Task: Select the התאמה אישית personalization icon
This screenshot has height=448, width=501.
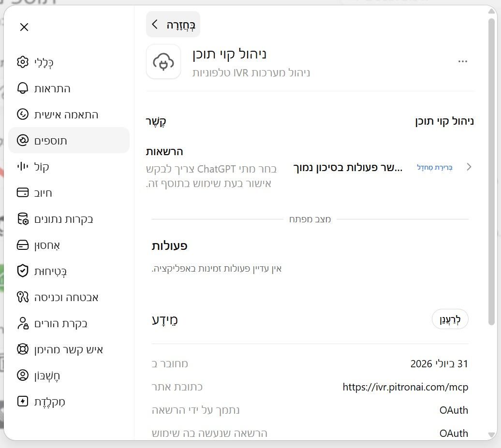Action: tap(23, 115)
